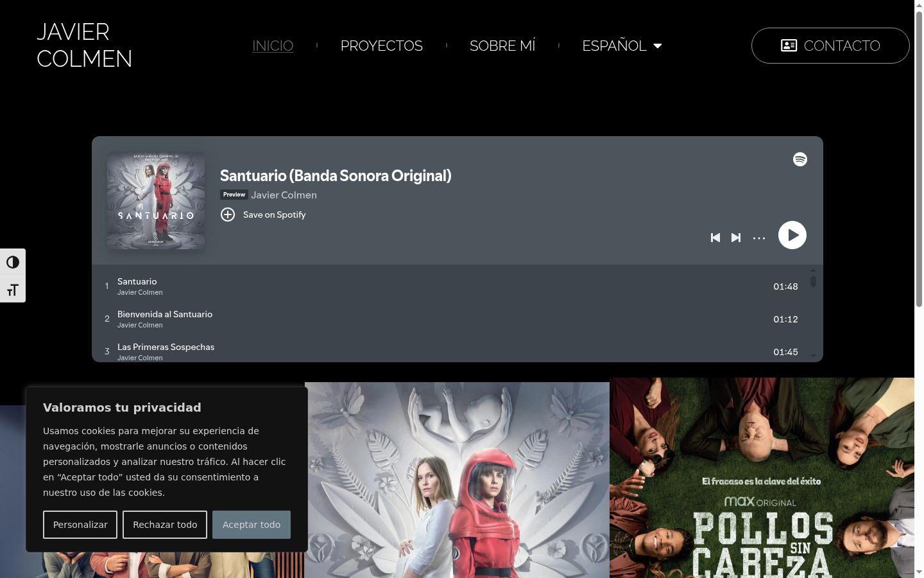The height and width of the screenshot is (578, 924).
Task: Go to Inicio menu item
Action: coord(273,46)
